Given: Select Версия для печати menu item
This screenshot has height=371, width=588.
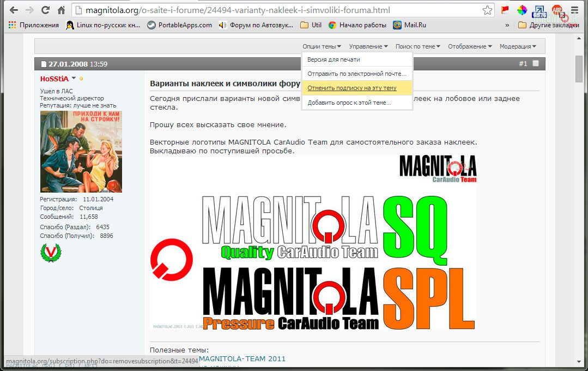Looking at the screenshot, I should tap(357, 59).
